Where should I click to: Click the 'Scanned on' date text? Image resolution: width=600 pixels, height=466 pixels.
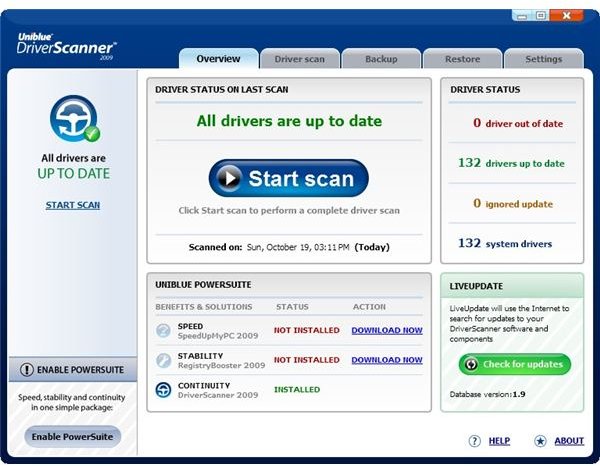click(x=289, y=247)
